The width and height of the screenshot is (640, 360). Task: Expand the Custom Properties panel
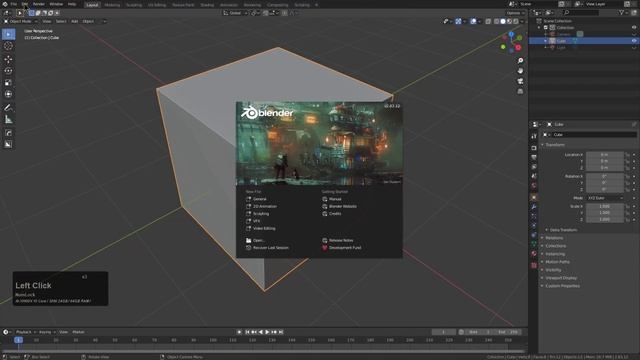(x=562, y=286)
